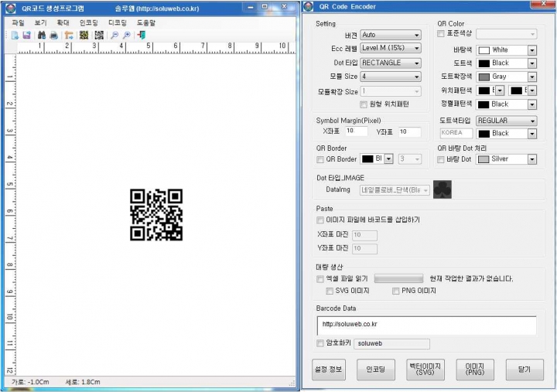Click the black-and-white QR decode toolbar icon
Image resolution: width=557 pixels, height=392 pixels.
click(x=99, y=35)
